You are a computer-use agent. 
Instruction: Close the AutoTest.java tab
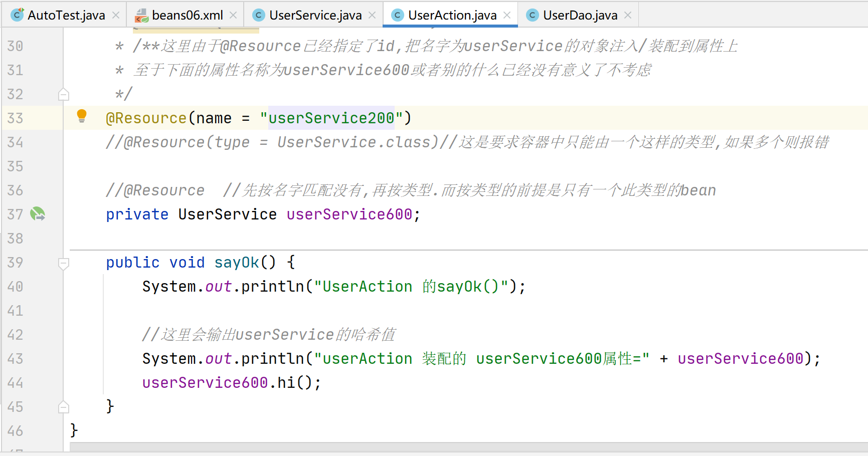point(116,15)
